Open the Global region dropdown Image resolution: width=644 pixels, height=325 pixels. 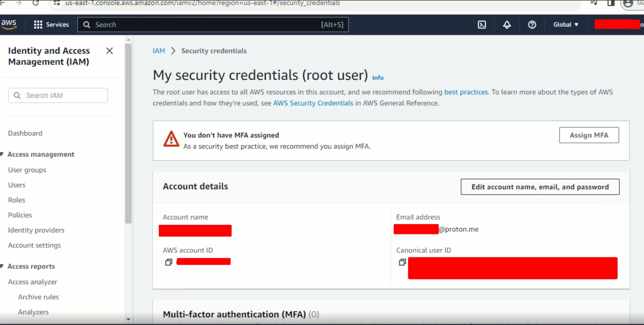(566, 25)
